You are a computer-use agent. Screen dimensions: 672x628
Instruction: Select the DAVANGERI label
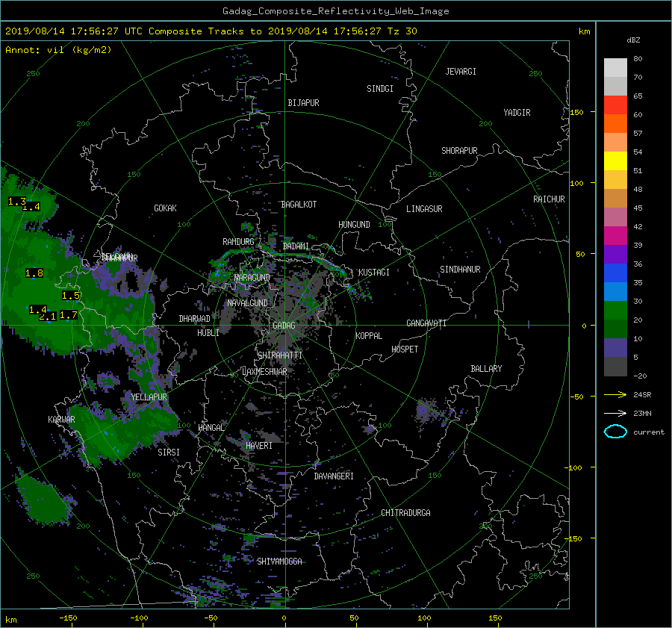pyautogui.click(x=334, y=476)
